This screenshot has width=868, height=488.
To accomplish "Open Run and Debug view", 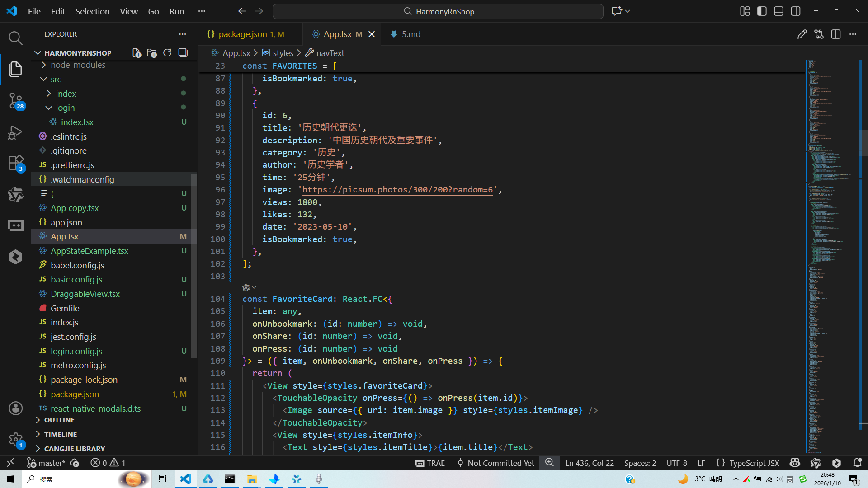I will tap(15, 132).
